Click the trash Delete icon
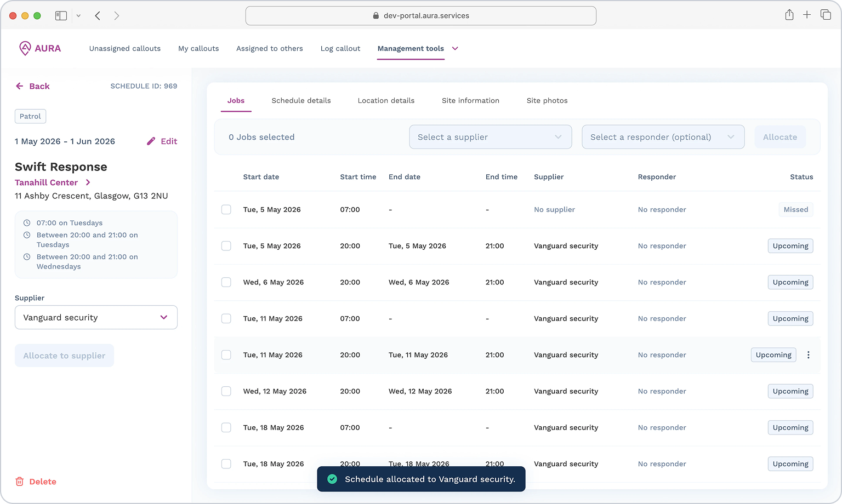Image resolution: width=842 pixels, height=504 pixels. [x=20, y=482]
